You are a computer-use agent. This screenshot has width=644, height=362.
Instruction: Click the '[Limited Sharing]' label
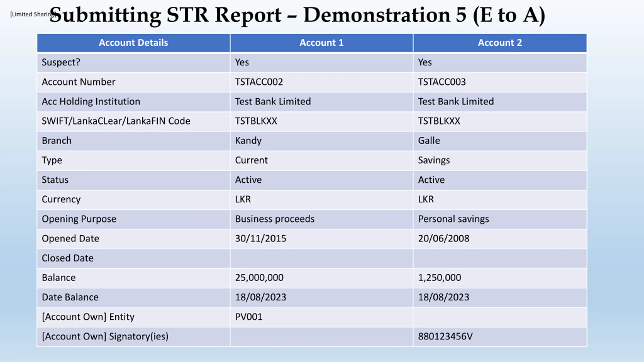pyautogui.click(x=33, y=14)
